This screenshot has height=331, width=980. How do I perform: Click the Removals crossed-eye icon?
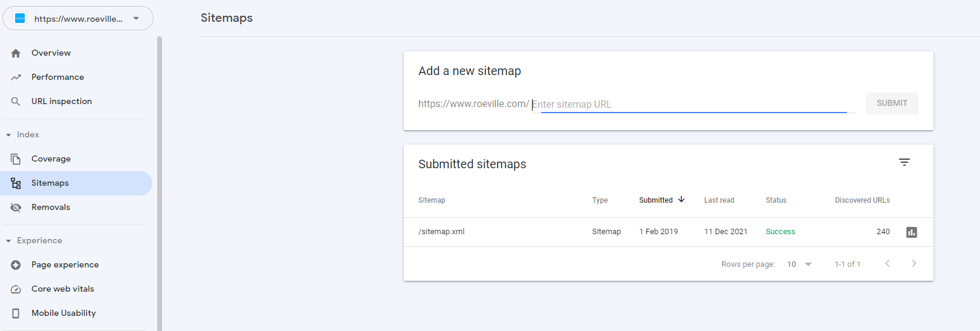(16, 208)
